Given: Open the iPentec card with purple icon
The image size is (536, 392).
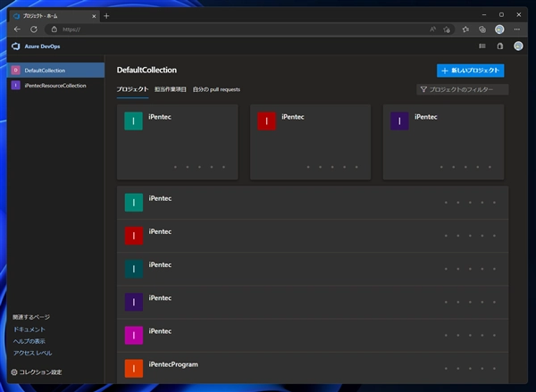Looking at the screenshot, I should pos(443,142).
